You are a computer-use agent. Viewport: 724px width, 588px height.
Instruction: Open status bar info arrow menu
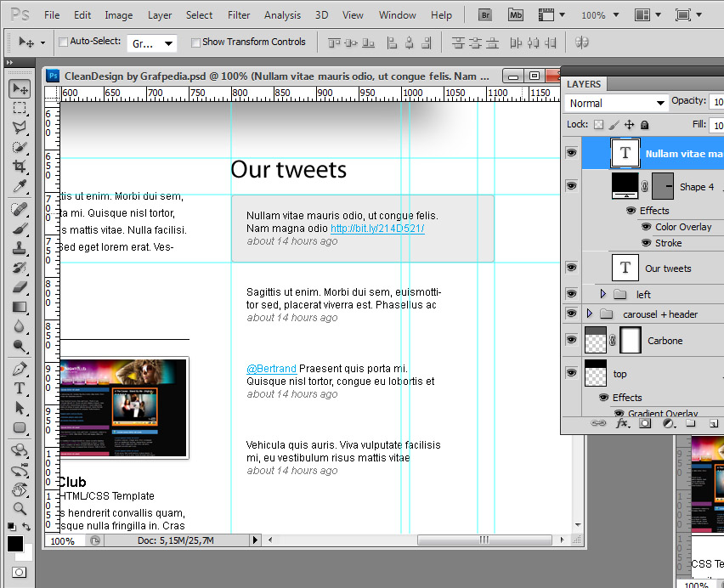[255, 540]
